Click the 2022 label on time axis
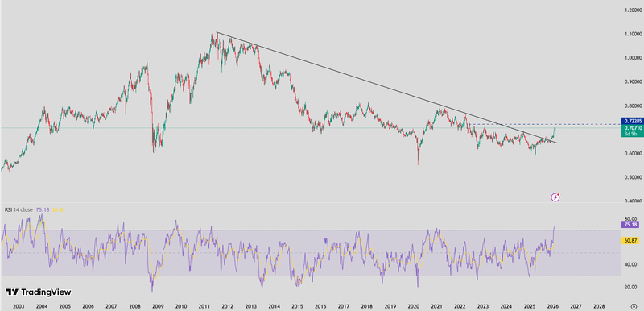Image resolution: width=644 pixels, height=311 pixels. 460,306
